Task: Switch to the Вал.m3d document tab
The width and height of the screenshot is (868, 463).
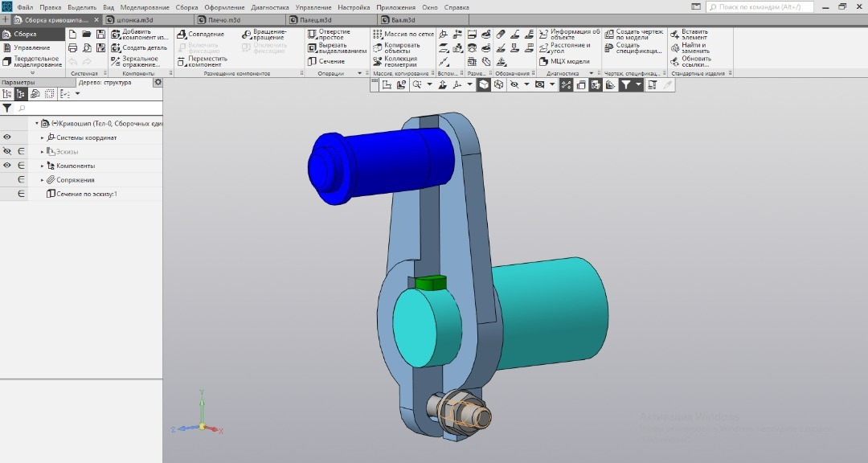Action: [403, 19]
